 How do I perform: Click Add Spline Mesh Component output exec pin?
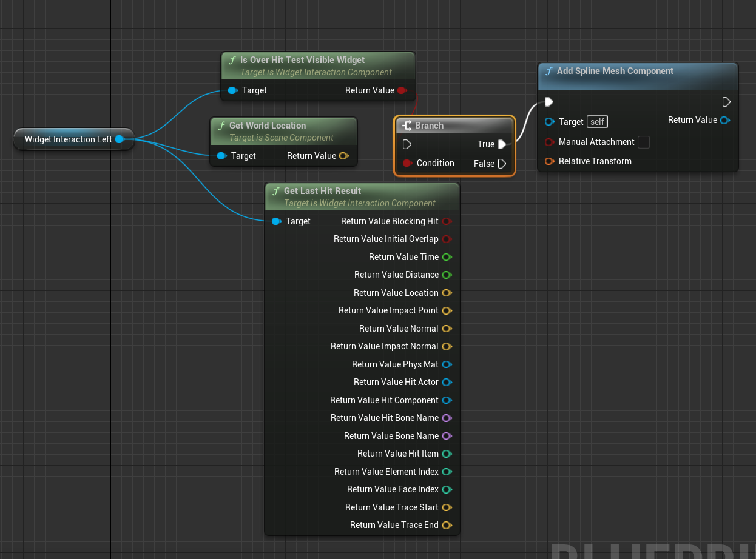726,102
